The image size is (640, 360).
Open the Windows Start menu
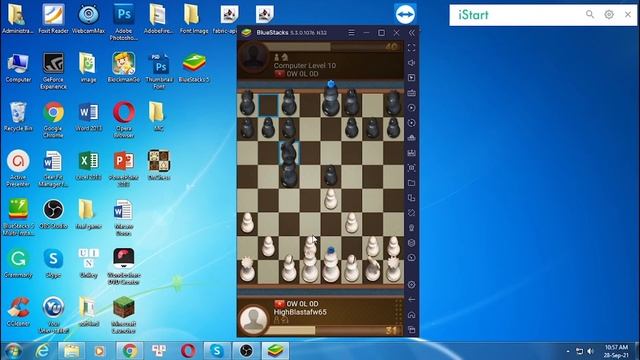[x=13, y=351]
